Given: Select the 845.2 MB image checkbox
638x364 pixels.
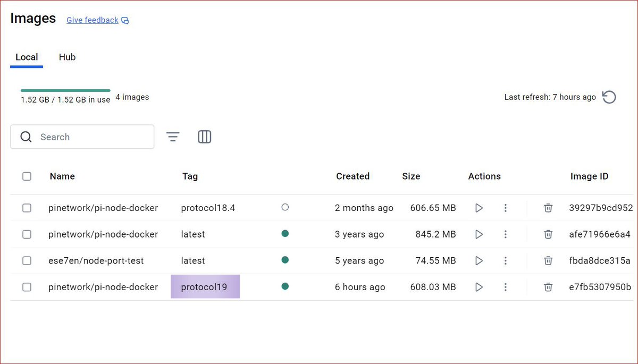Looking at the screenshot, I should click(x=27, y=234).
